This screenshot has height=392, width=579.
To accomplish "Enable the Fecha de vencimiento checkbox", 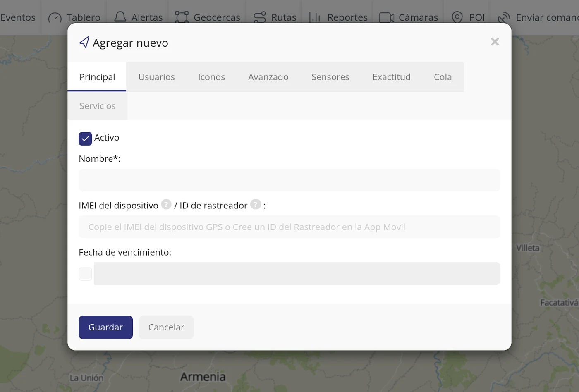I will pos(85,274).
